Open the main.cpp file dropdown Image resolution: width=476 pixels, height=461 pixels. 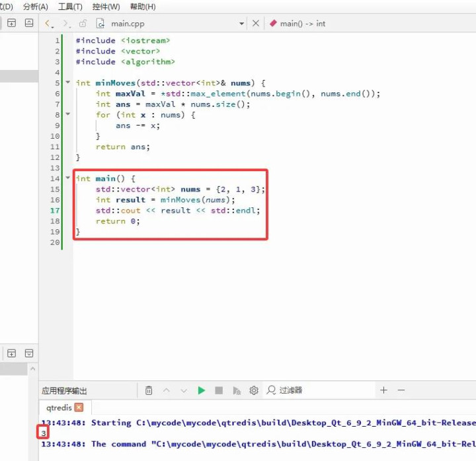241,24
